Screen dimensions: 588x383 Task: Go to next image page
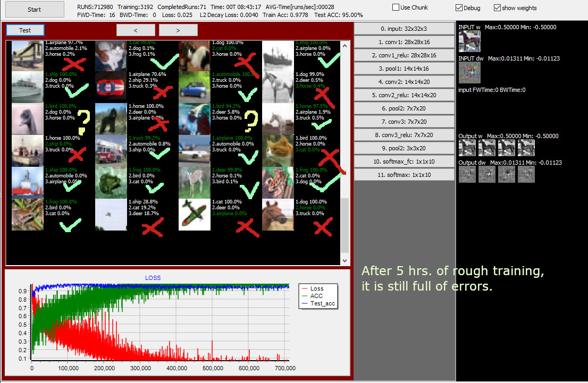(178, 30)
